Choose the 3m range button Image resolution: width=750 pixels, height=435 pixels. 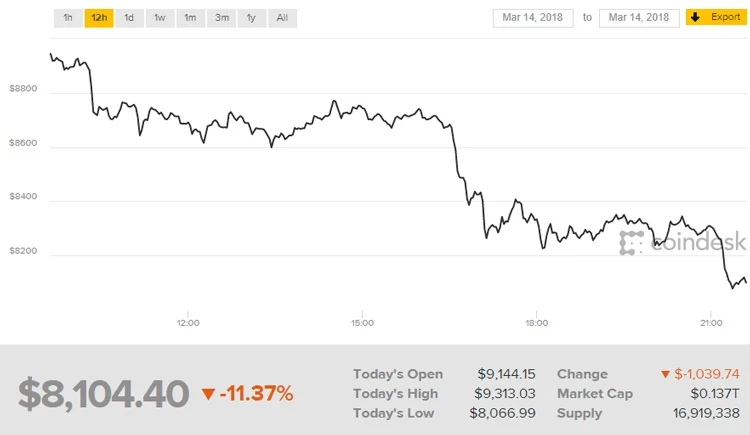click(x=221, y=18)
